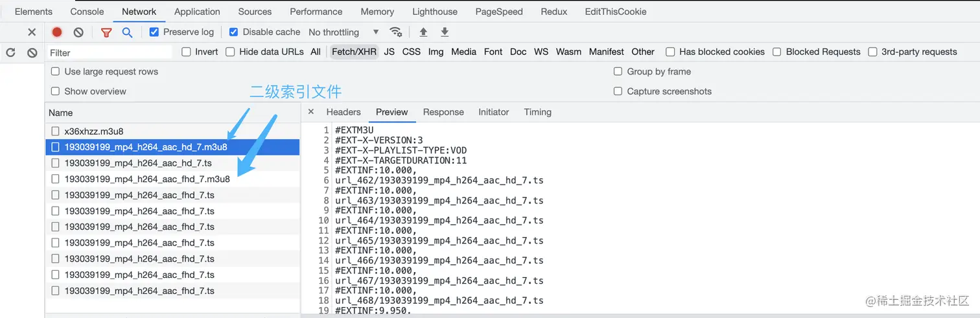Screen dimensions: 980x318
Task: Filter requests by Media
Action: tap(463, 52)
